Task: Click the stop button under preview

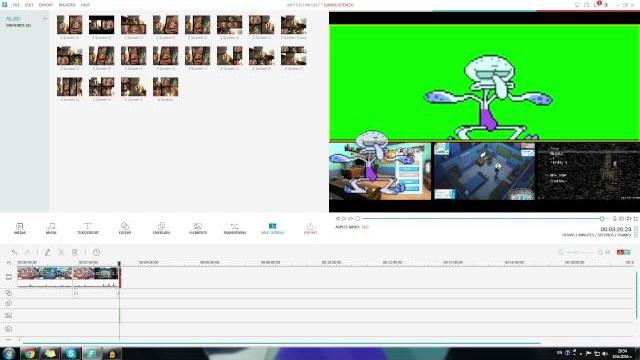Action: pyautogui.click(x=358, y=219)
